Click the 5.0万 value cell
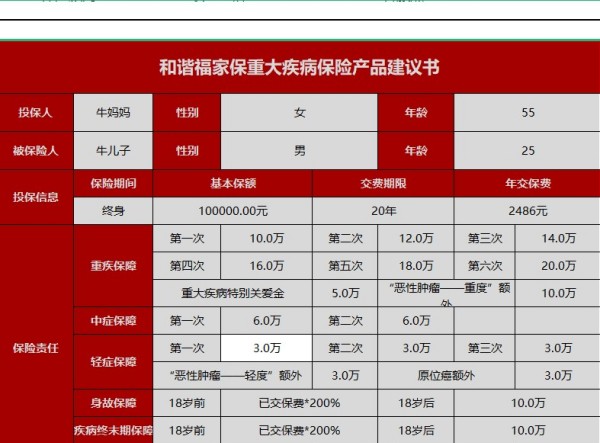Viewport: 600px width, 443px height. 345,293
